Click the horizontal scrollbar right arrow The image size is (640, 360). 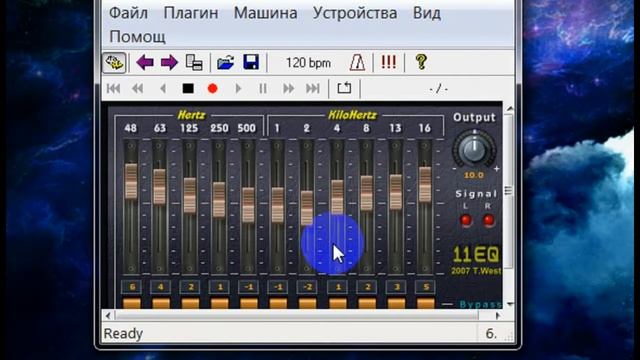click(x=498, y=316)
